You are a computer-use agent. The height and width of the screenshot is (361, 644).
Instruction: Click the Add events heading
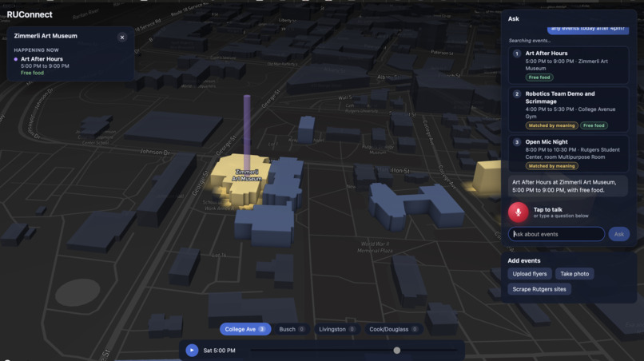click(x=523, y=261)
